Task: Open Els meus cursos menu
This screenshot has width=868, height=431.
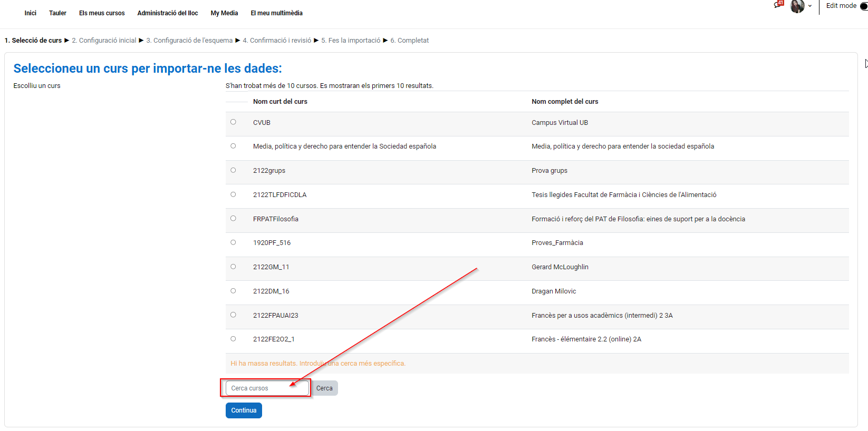Action: click(102, 13)
